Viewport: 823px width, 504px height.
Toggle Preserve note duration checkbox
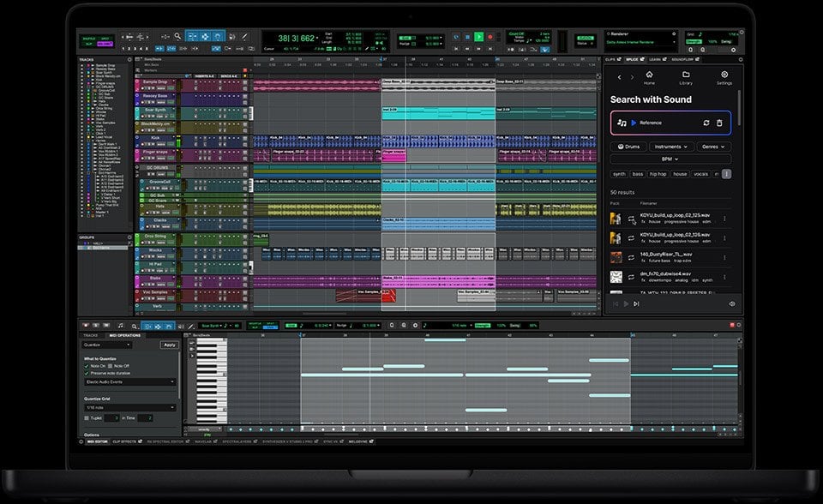tap(87, 373)
